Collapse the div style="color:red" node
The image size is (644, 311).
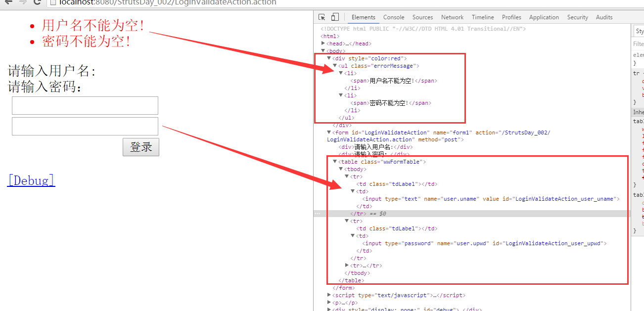click(x=329, y=58)
